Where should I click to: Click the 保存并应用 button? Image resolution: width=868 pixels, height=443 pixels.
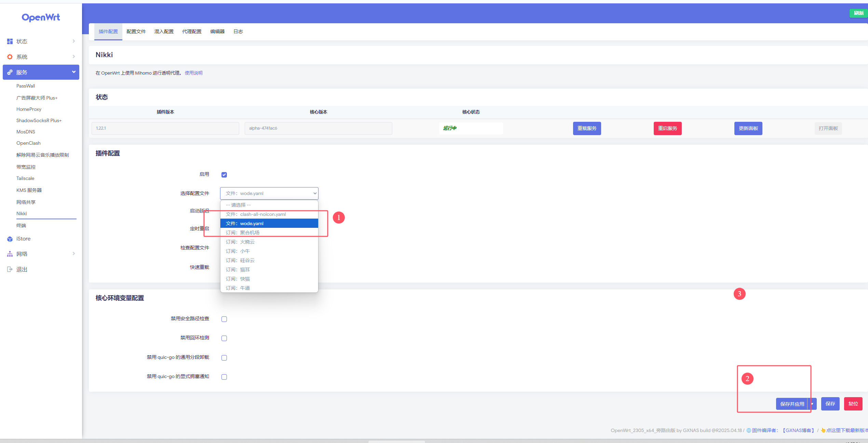click(x=792, y=404)
